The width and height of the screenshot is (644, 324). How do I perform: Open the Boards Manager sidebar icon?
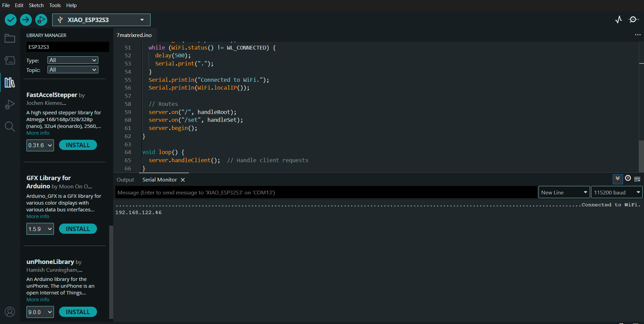click(x=10, y=60)
